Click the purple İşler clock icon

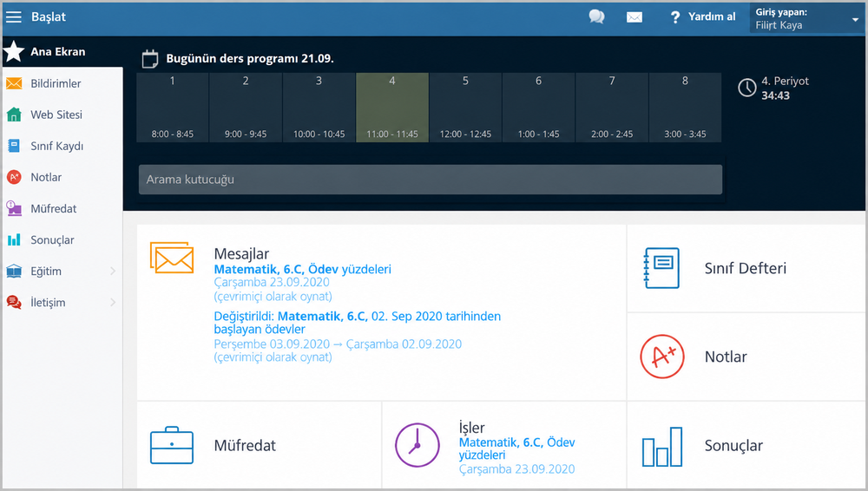pyautogui.click(x=417, y=445)
